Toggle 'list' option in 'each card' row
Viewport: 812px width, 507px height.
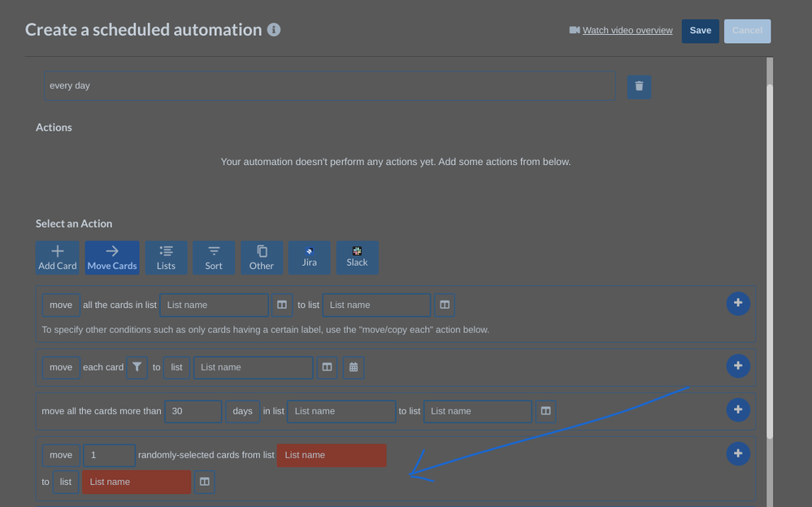tap(176, 367)
